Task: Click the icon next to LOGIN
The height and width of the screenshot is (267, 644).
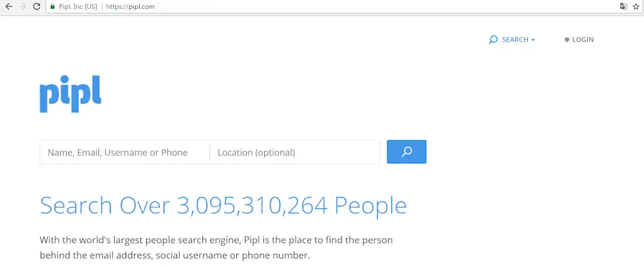Action: click(567, 40)
